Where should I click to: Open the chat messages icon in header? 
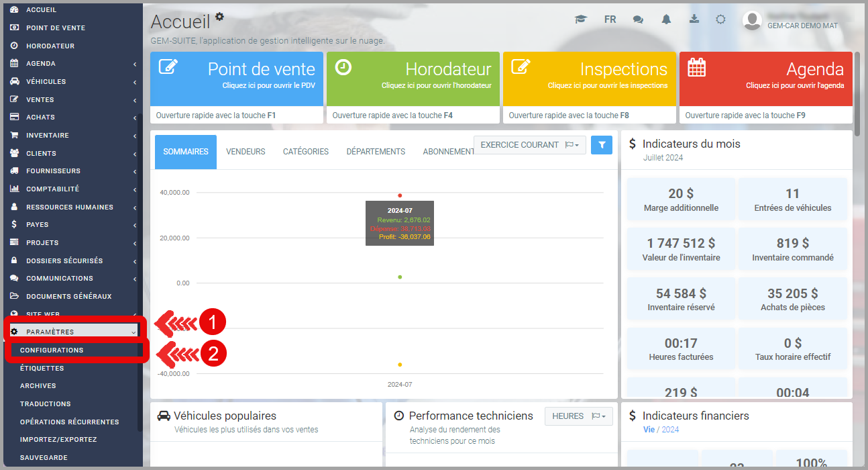[x=638, y=19]
